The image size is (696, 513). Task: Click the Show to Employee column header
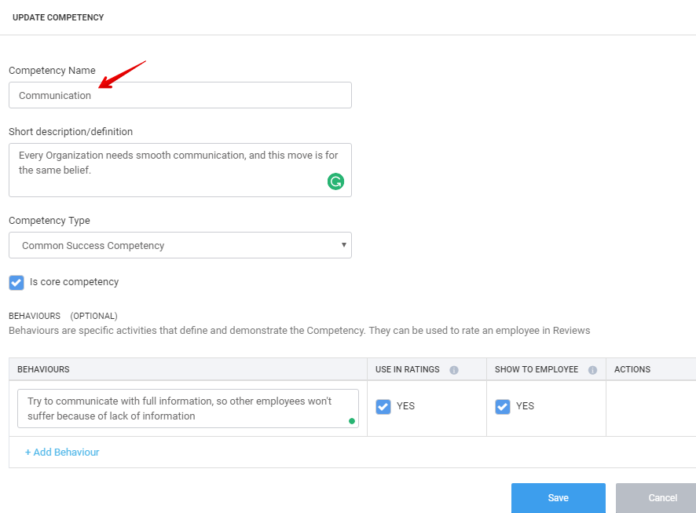pos(536,370)
